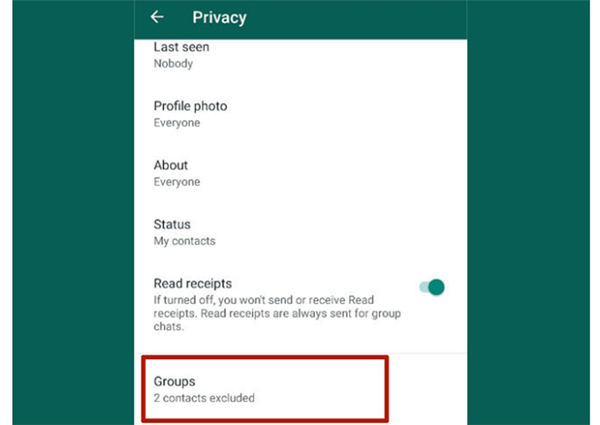The image size is (600, 425).
Task: Click the dark green left background
Action: pos(73,212)
